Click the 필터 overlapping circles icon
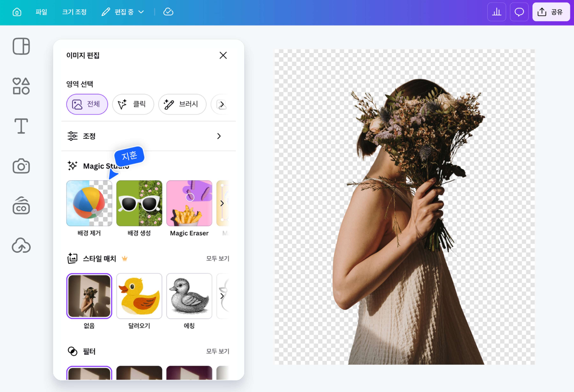 (x=72, y=351)
